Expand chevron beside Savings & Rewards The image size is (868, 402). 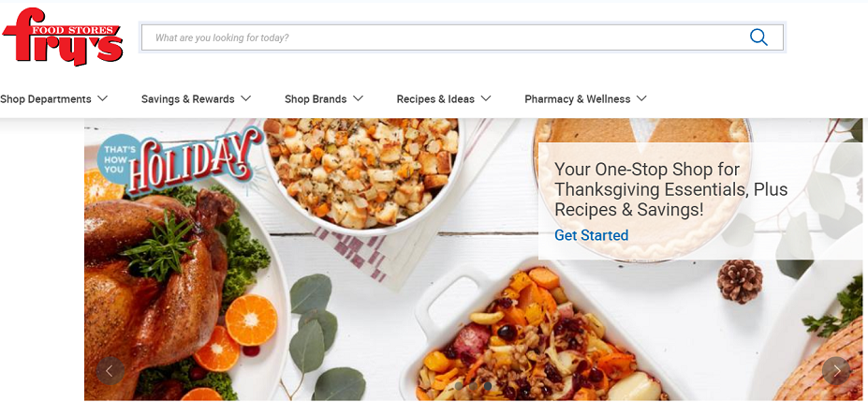pyautogui.click(x=245, y=98)
